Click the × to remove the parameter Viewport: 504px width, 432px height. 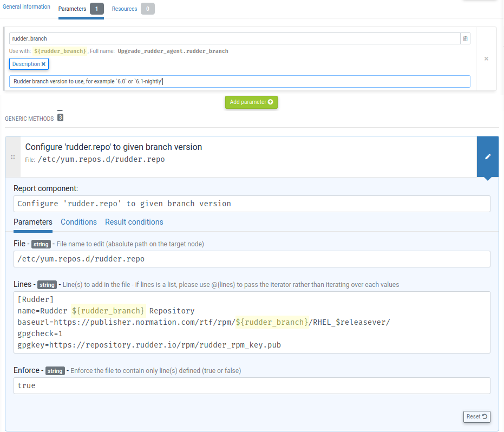486,58
